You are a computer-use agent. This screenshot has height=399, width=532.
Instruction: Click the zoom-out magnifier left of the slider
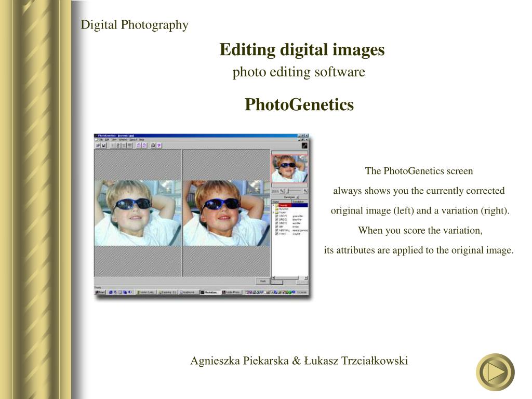click(x=282, y=191)
